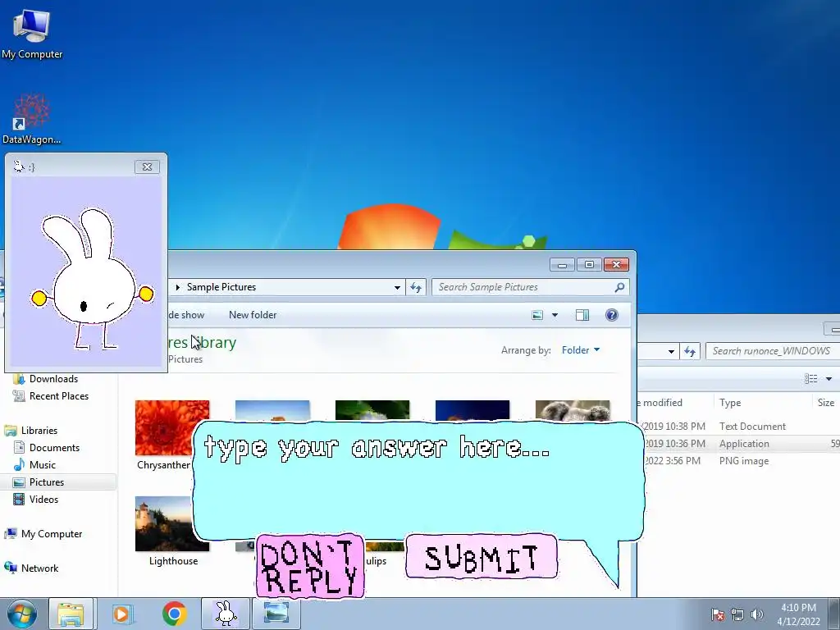840x630 pixels.
Task: Launch Windows Media Player from the taskbar
Action: pyautogui.click(x=122, y=614)
